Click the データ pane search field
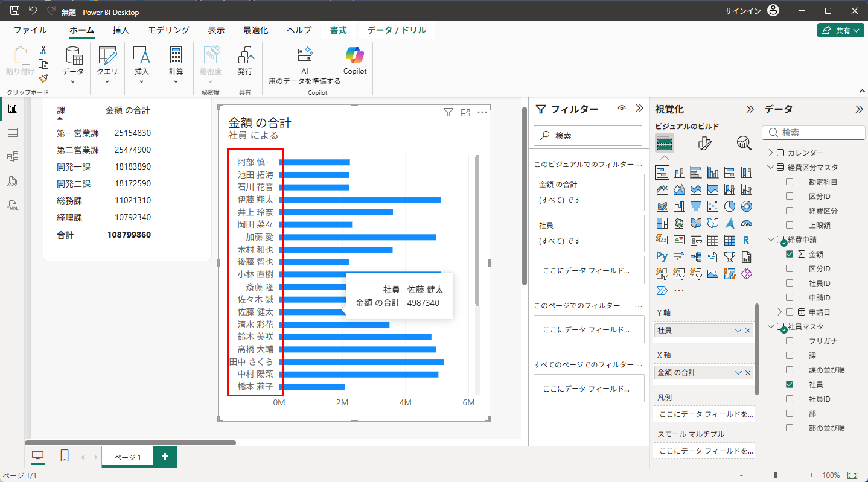 click(x=814, y=132)
